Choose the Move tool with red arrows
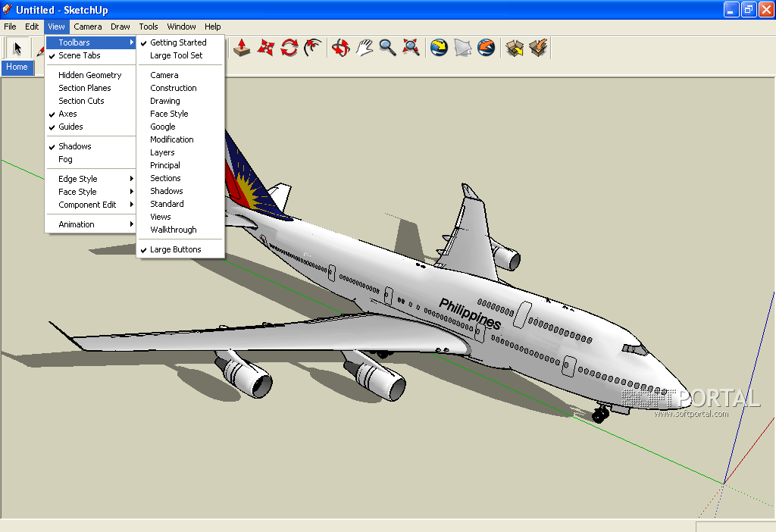The image size is (776, 532). tap(266, 48)
